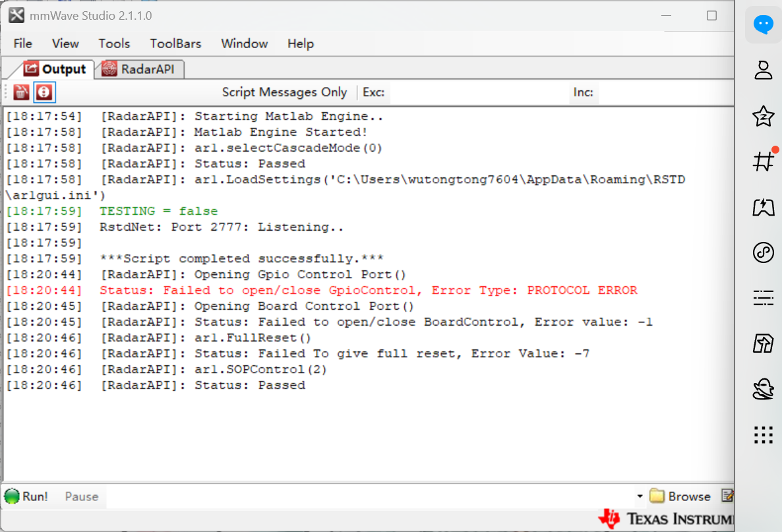Open the script edit icon beside Browse

pyautogui.click(x=727, y=496)
